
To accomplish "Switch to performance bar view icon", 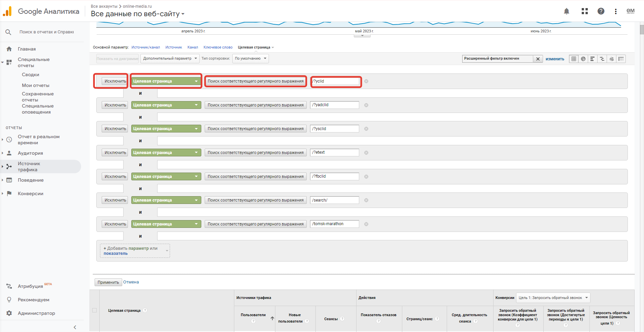I will (x=592, y=59).
